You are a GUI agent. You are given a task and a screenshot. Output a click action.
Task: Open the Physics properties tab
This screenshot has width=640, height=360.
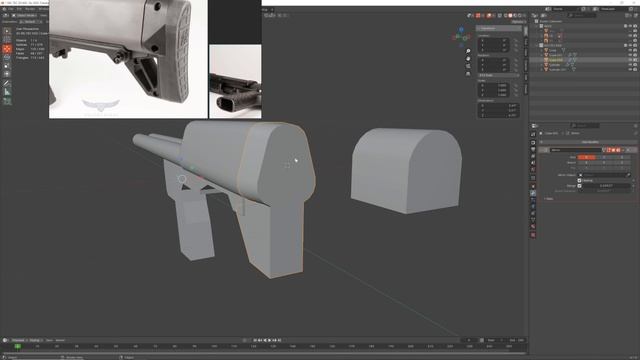click(533, 206)
